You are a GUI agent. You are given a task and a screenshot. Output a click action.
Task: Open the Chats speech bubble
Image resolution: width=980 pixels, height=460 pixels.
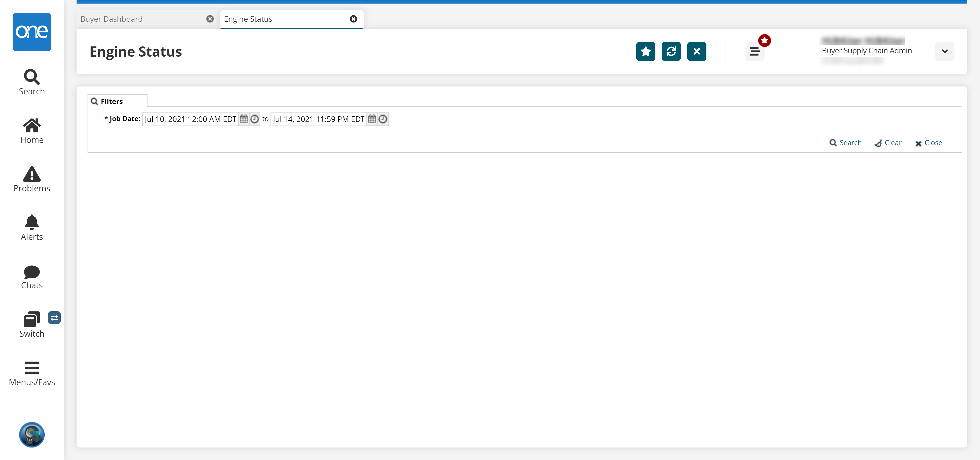[32, 277]
